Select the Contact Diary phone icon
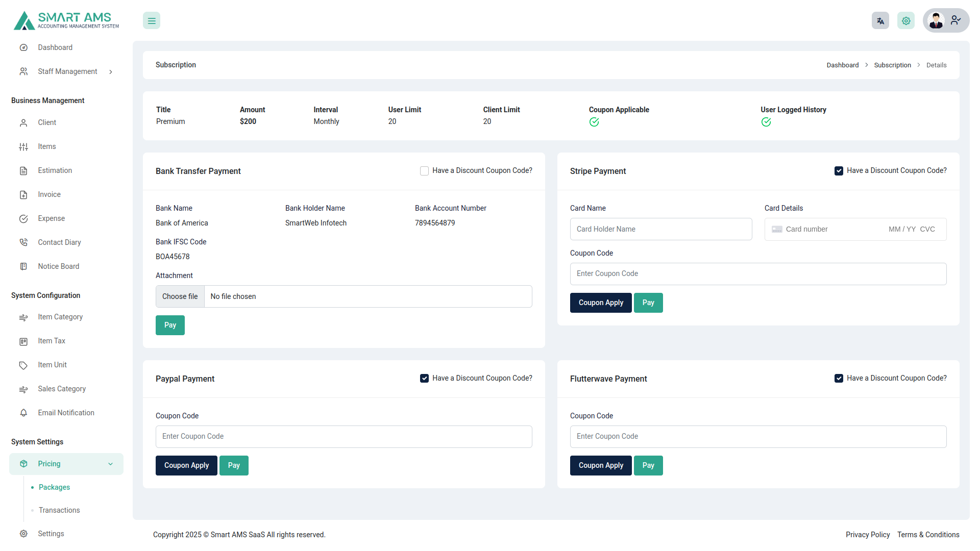The height and width of the screenshot is (551, 980). point(23,242)
